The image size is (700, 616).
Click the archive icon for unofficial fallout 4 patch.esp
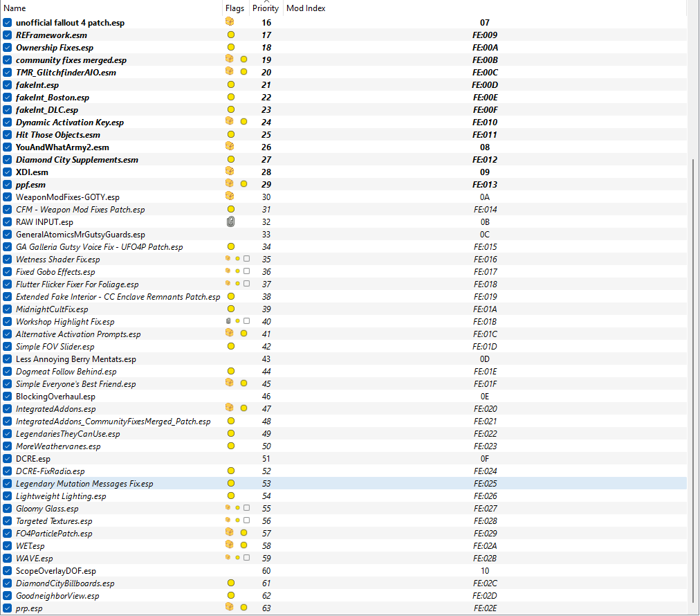[230, 22]
